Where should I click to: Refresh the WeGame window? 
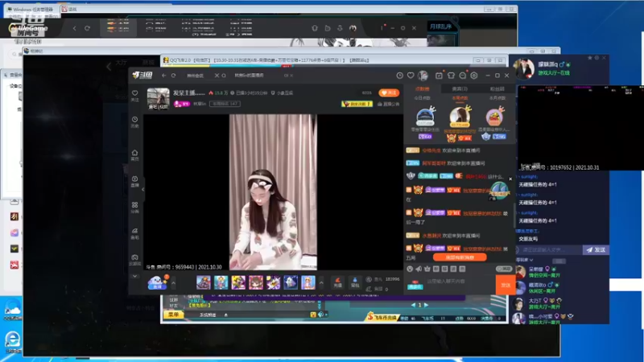(87, 28)
